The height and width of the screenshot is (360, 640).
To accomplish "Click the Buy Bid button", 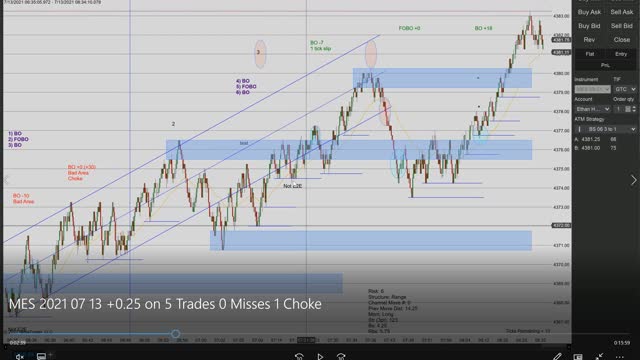I will (589, 26).
